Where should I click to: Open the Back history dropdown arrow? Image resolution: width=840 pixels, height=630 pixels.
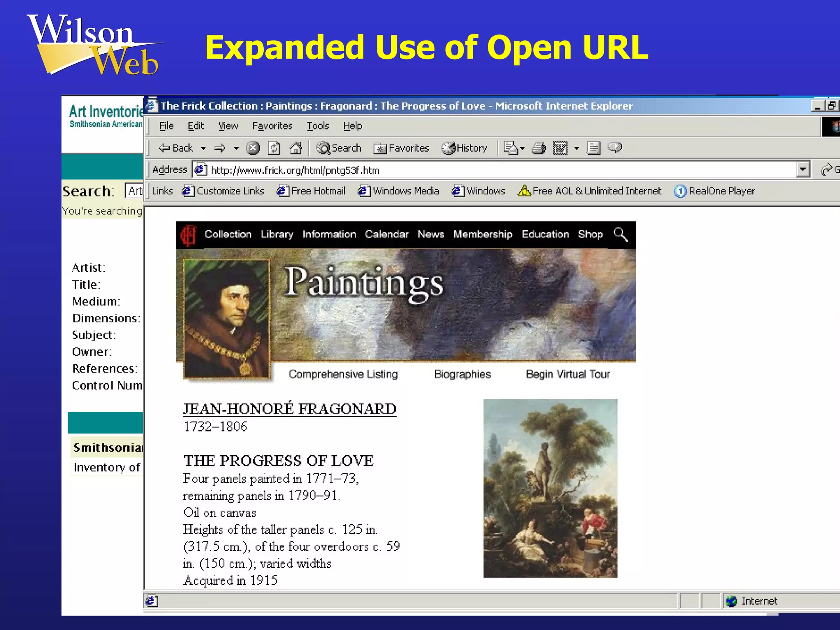click(203, 148)
